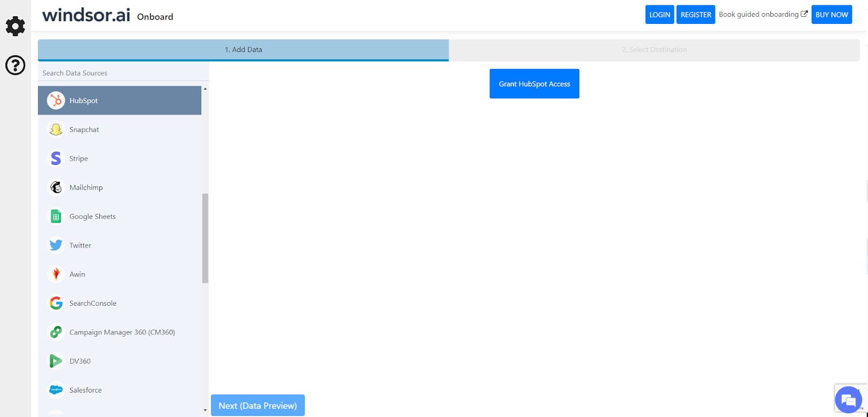This screenshot has width=868, height=417.
Task: Click external link icon beside guided onboarding
Action: pyautogui.click(x=804, y=14)
